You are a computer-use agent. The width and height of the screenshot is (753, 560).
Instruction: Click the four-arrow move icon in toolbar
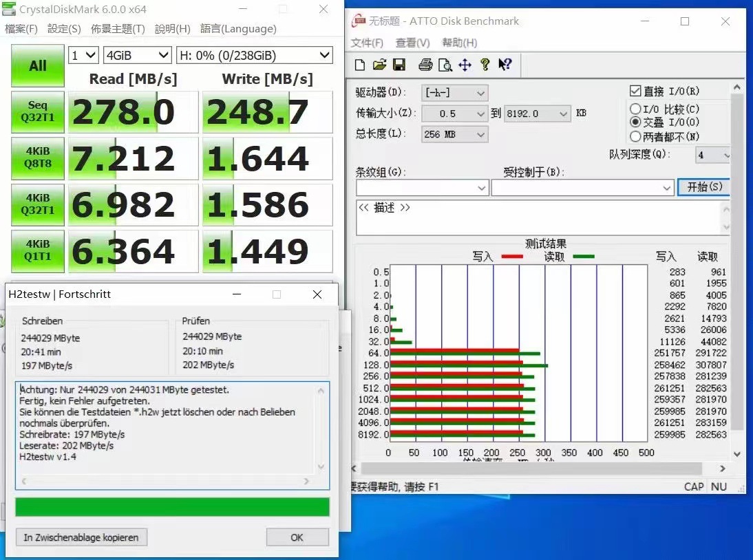[465, 65]
